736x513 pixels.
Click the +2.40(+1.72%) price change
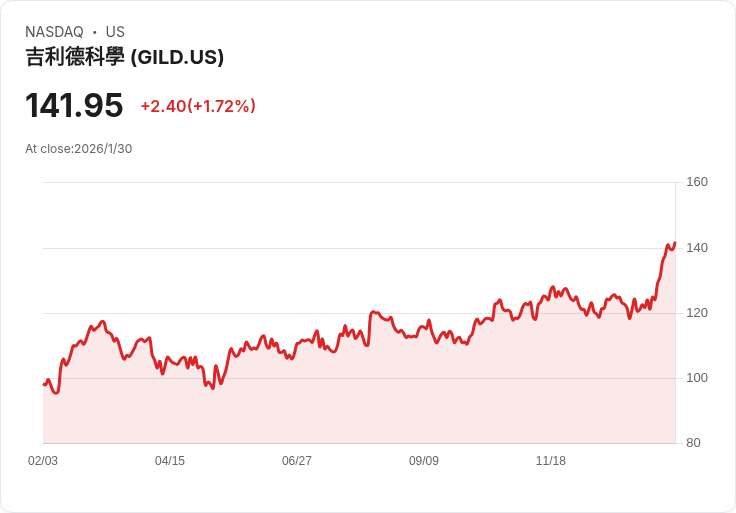click(198, 106)
